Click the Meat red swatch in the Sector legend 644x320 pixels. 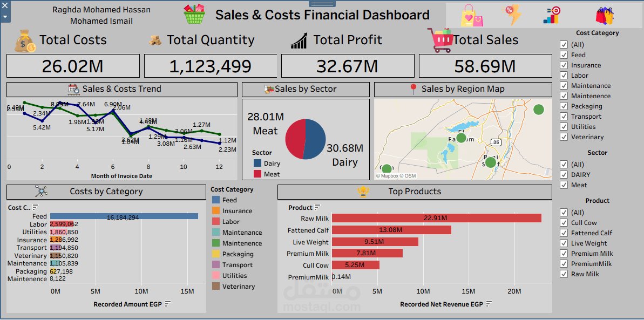tap(257, 174)
